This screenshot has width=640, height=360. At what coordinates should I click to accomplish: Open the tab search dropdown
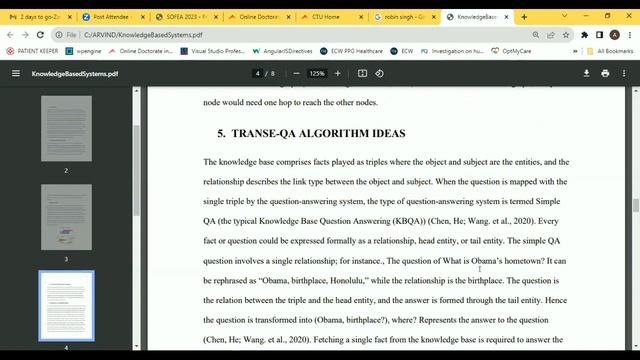pos(564,16)
